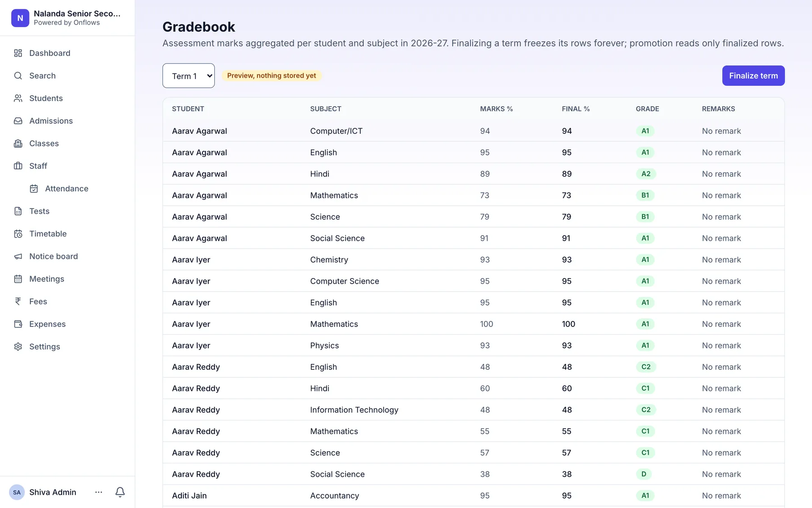Click the purple N school logo
812x508 pixels.
point(20,18)
